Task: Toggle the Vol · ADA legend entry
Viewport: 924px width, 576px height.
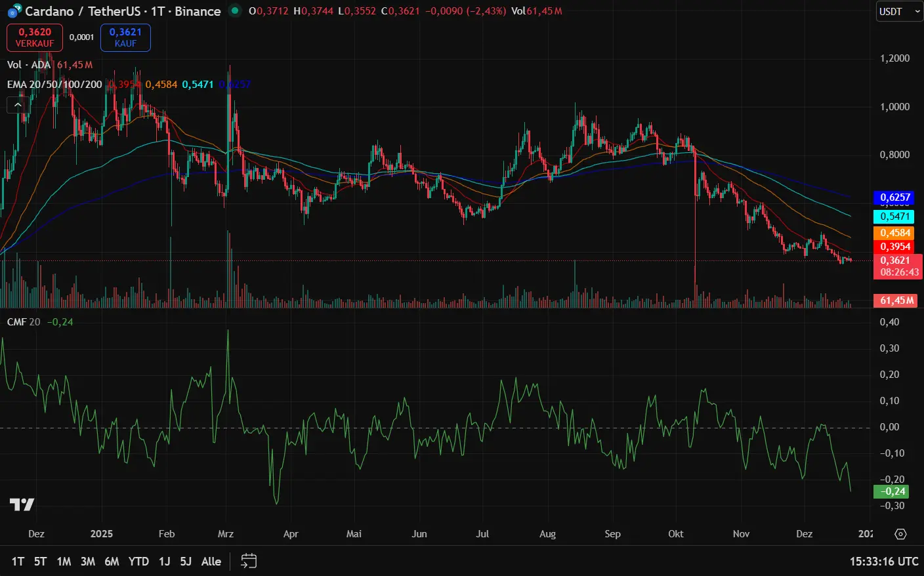Action: click(x=30, y=65)
